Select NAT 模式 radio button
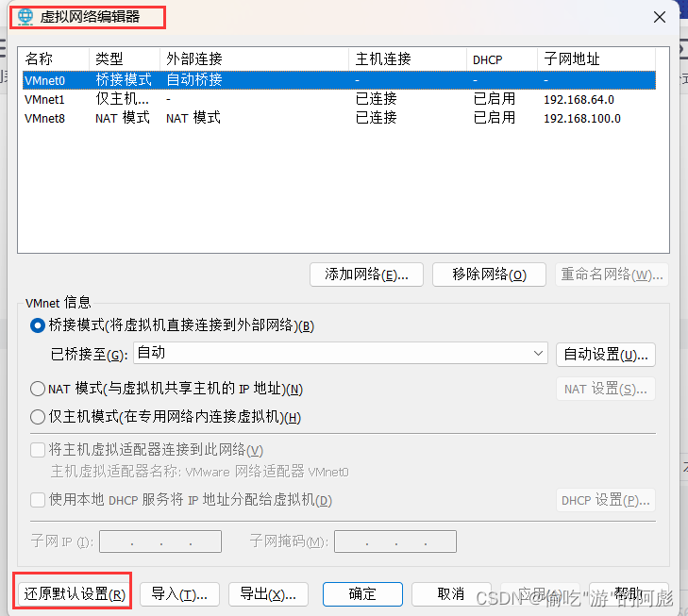This screenshot has height=616, width=688. 38,389
